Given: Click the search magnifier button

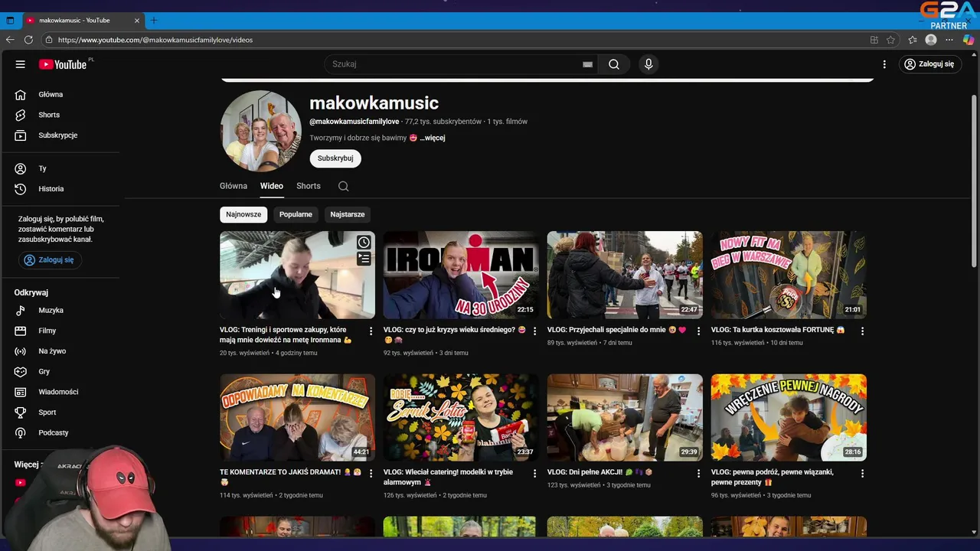Looking at the screenshot, I should (x=614, y=64).
